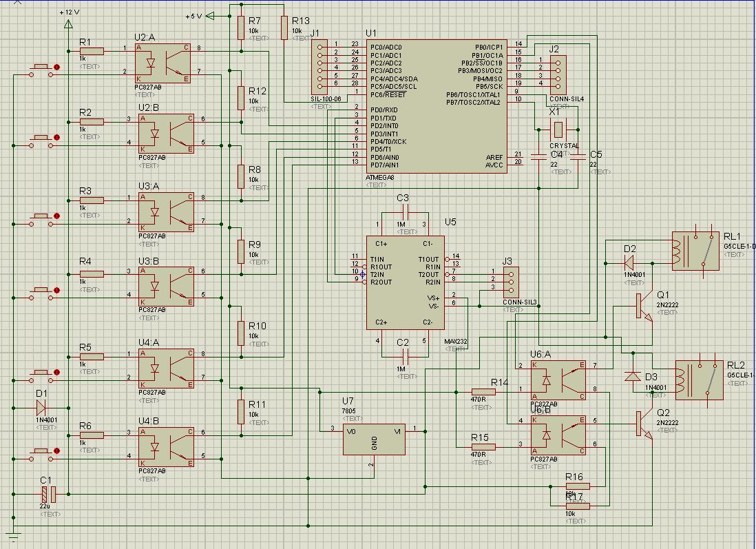Select the +12 V power terminal
The width and height of the screenshot is (756, 549).
[x=67, y=25]
